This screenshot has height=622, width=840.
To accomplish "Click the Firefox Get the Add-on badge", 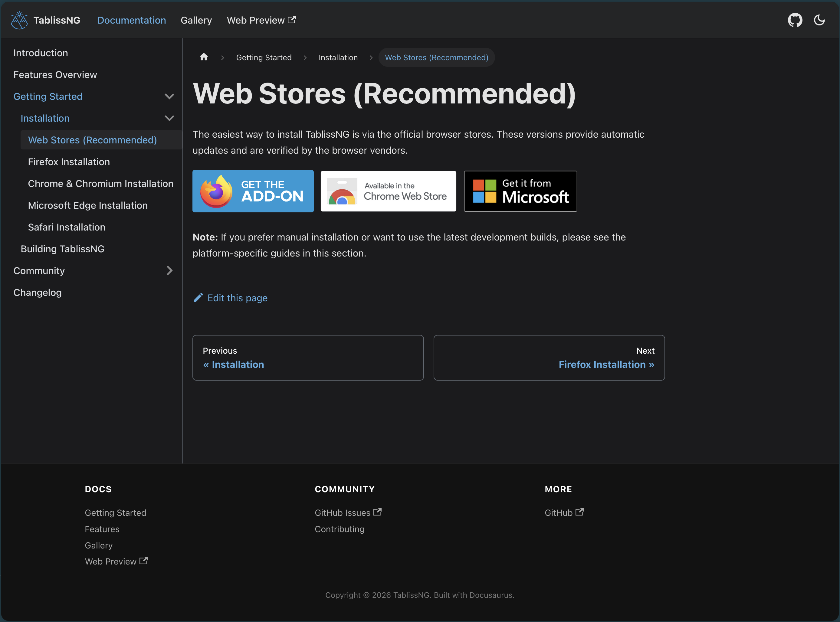I will (253, 191).
